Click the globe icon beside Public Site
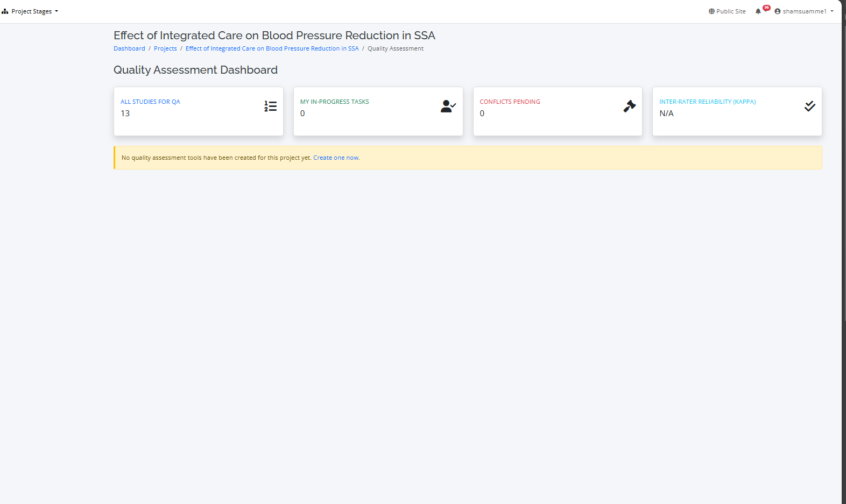Viewport: 846px width, 504px height. [711, 11]
